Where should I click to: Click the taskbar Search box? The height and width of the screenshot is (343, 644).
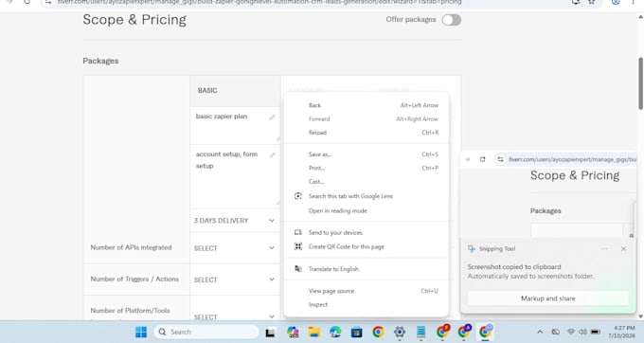[x=206, y=332]
